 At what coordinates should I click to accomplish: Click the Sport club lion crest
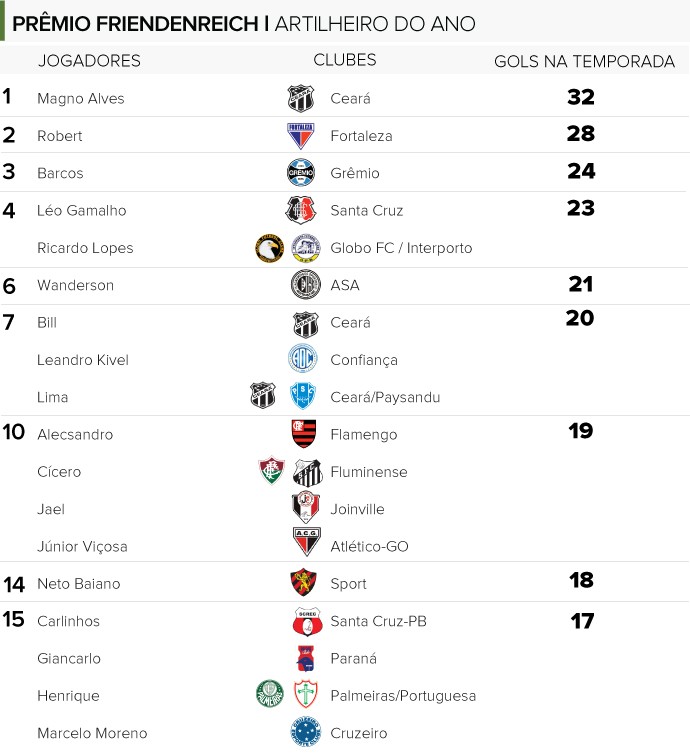(x=303, y=582)
